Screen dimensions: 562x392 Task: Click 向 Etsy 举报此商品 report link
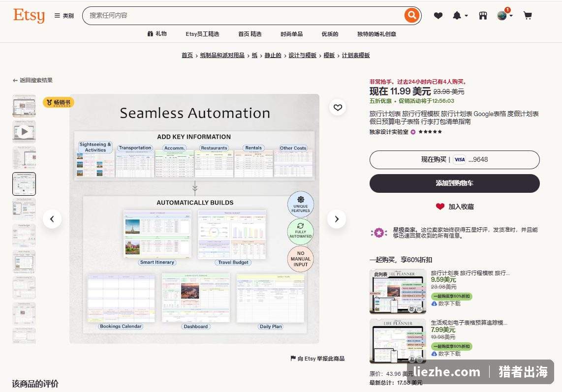pyautogui.click(x=321, y=359)
